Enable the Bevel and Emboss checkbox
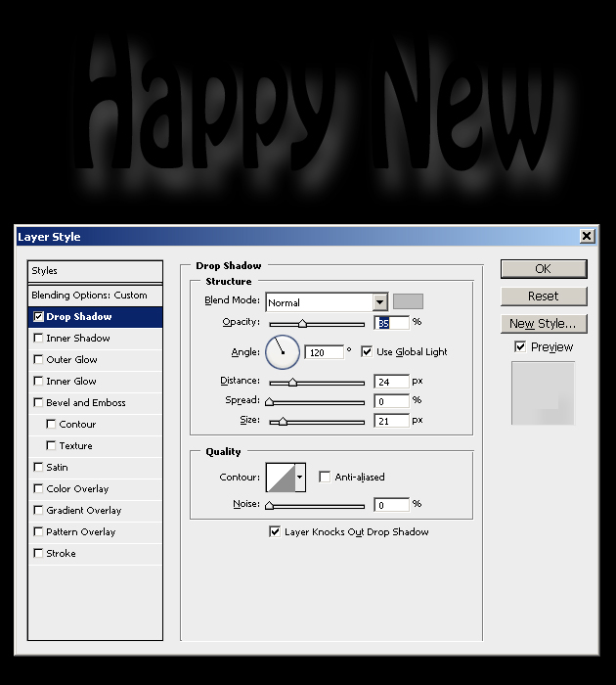The width and height of the screenshot is (616, 685). tap(38, 402)
